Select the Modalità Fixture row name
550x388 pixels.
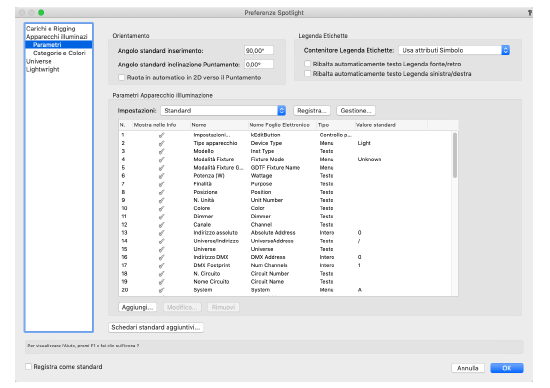(214, 159)
